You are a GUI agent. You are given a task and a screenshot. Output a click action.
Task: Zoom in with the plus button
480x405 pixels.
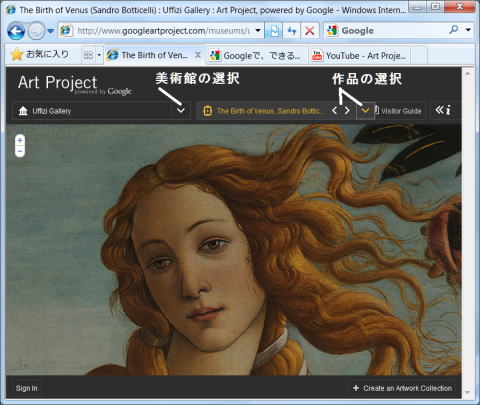[x=20, y=140]
